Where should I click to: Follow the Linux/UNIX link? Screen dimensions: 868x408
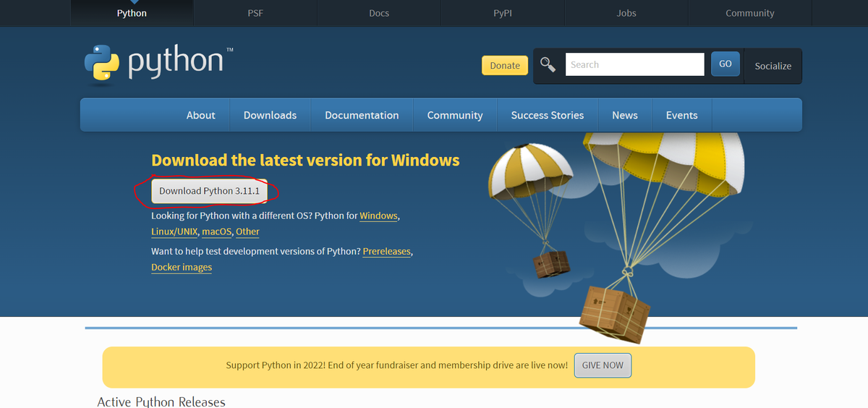174,231
